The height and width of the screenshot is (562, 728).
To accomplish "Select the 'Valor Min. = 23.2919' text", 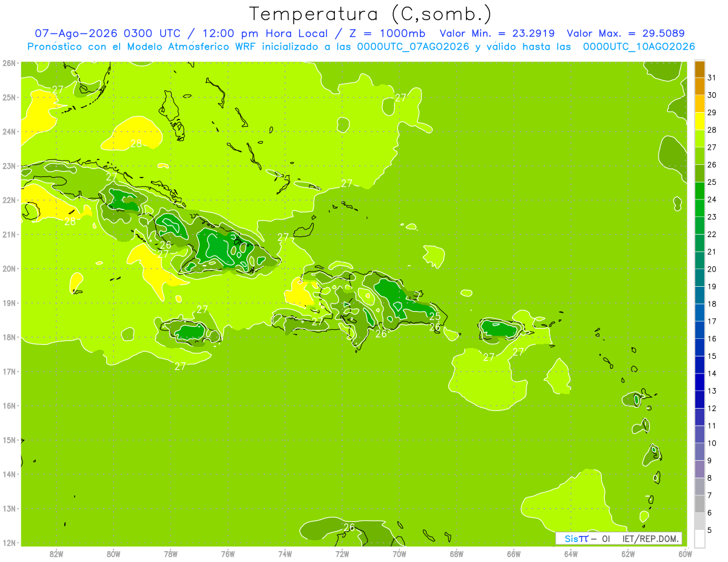I will click(497, 33).
